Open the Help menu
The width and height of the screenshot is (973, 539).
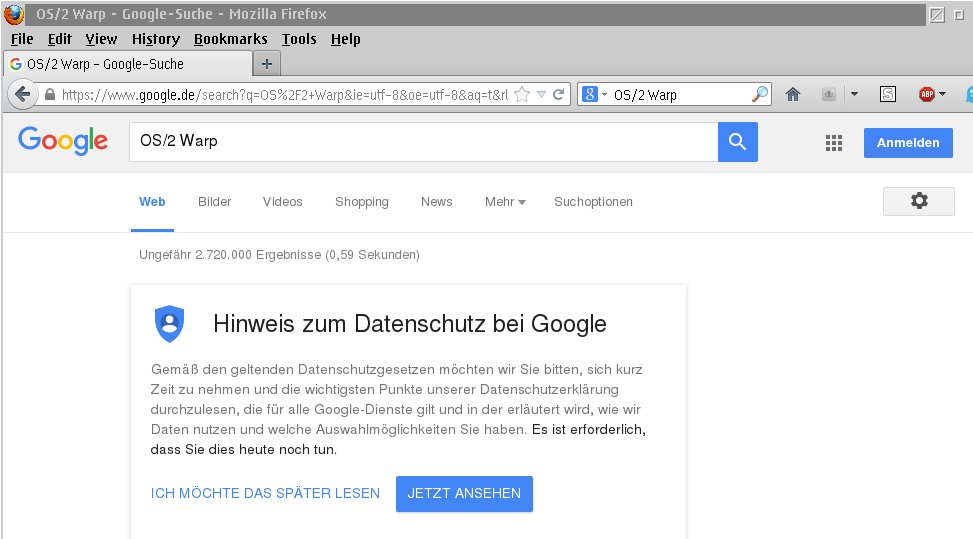[x=346, y=39]
